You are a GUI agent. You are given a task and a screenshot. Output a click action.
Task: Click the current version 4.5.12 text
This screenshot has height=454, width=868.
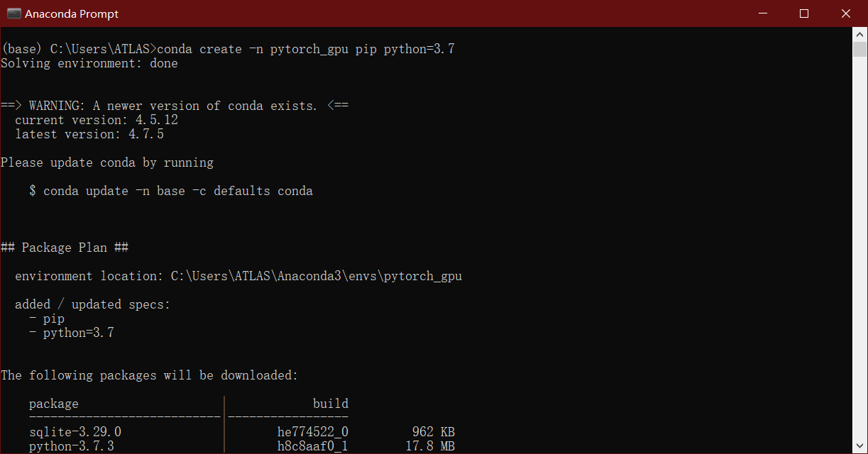[97, 120]
